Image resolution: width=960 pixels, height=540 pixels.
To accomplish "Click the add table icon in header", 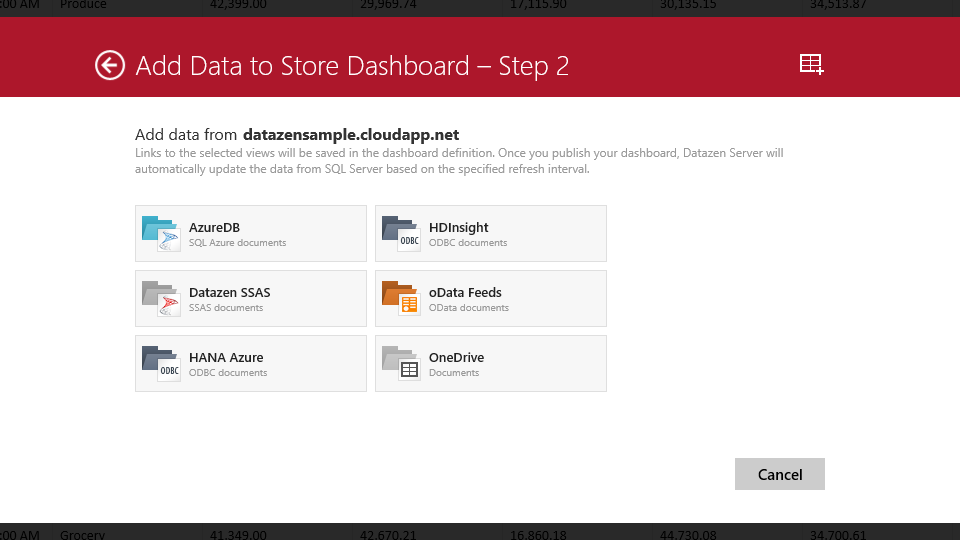I will (811, 65).
